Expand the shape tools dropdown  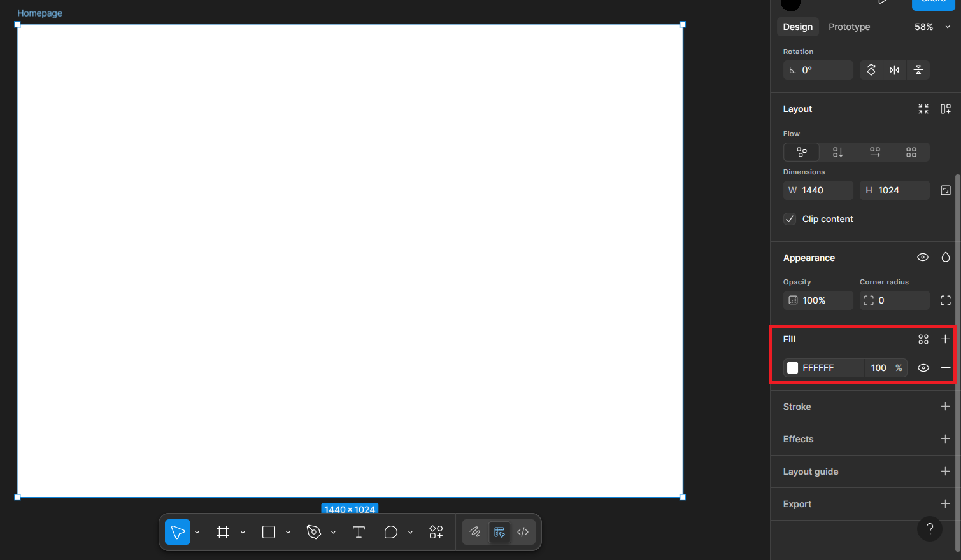pos(288,532)
